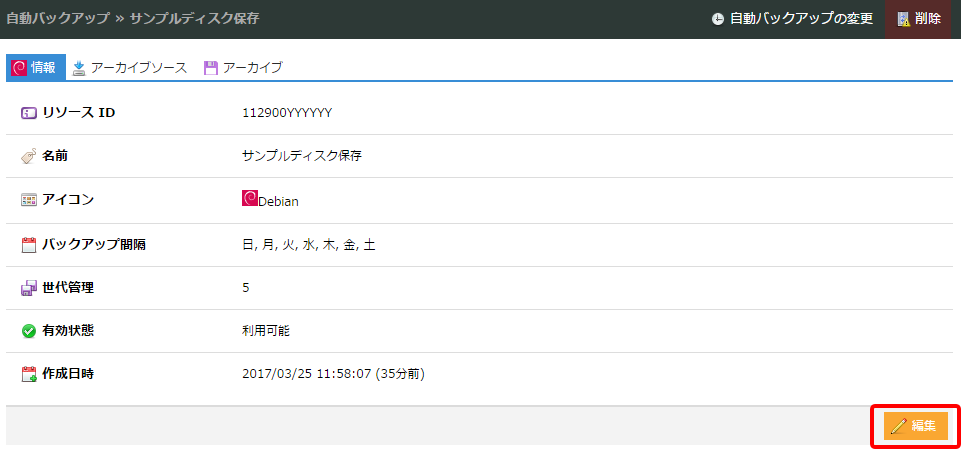Click the 世代管理 disk icon

click(29, 288)
